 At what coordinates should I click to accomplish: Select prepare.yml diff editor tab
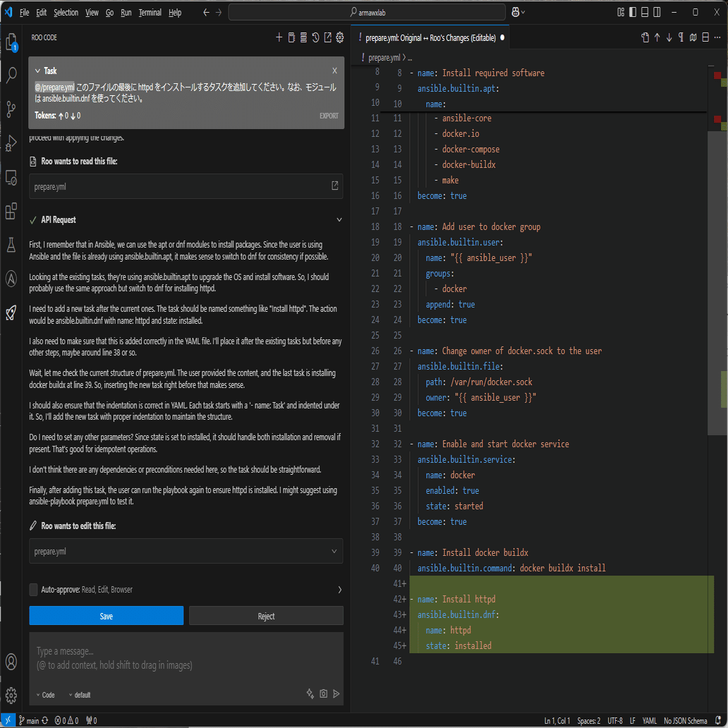pyautogui.click(x=430, y=37)
